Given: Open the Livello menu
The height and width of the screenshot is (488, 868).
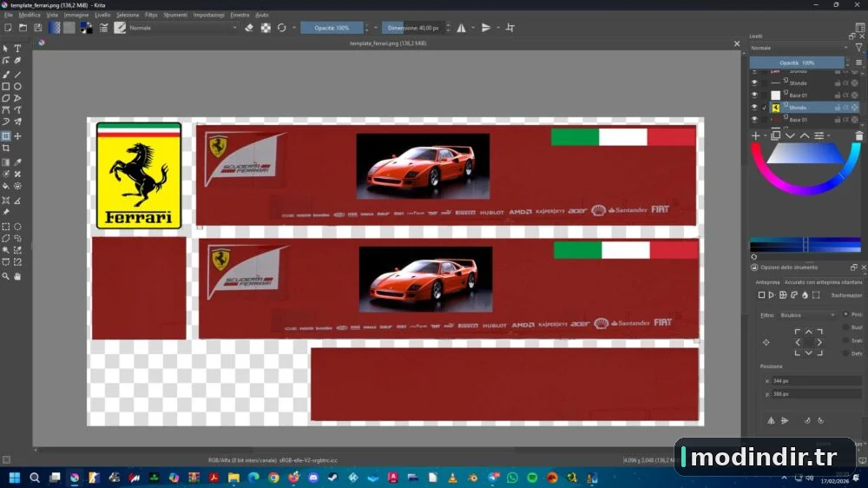Looking at the screenshot, I should point(102,15).
